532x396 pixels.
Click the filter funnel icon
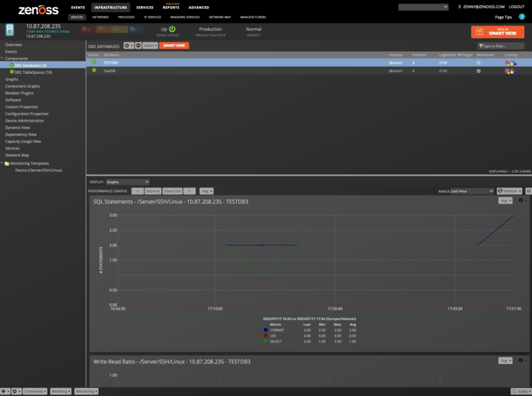[481, 46]
